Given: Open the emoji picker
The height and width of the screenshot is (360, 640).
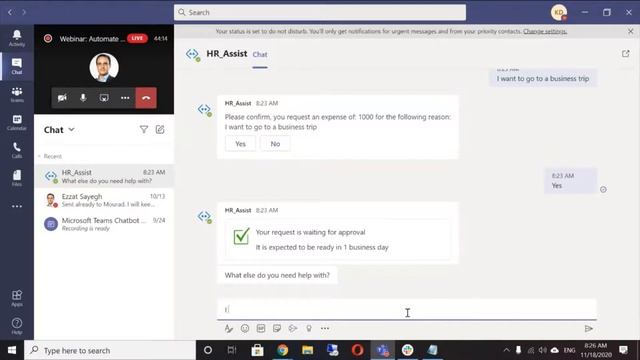Looking at the screenshot, I should coord(245,329).
